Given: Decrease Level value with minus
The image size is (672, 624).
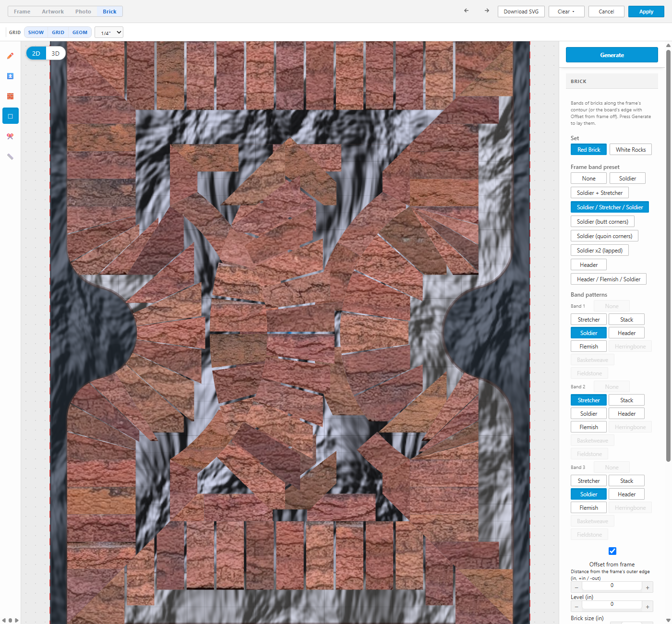Looking at the screenshot, I should pos(576,607).
